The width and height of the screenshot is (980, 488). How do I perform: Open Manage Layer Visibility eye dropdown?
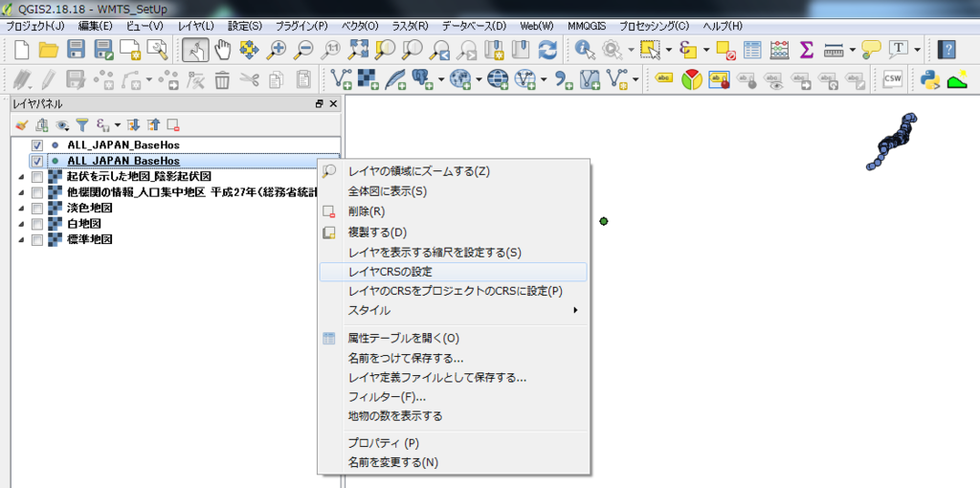(62, 125)
